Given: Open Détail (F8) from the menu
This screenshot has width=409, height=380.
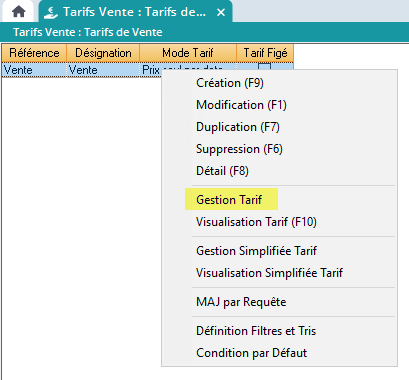Looking at the screenshot, I should [x=222, y=171].
